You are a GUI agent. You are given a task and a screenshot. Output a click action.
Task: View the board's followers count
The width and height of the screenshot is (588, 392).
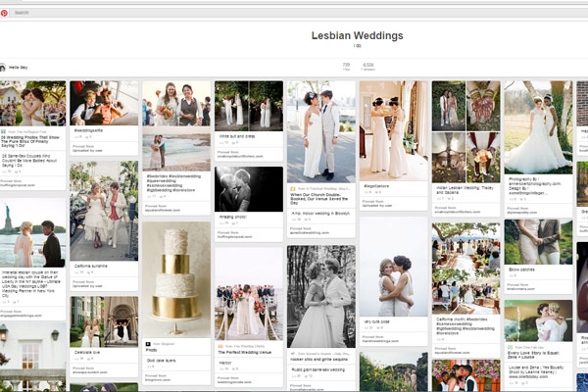pyautogui.click(x=367, y=67)
